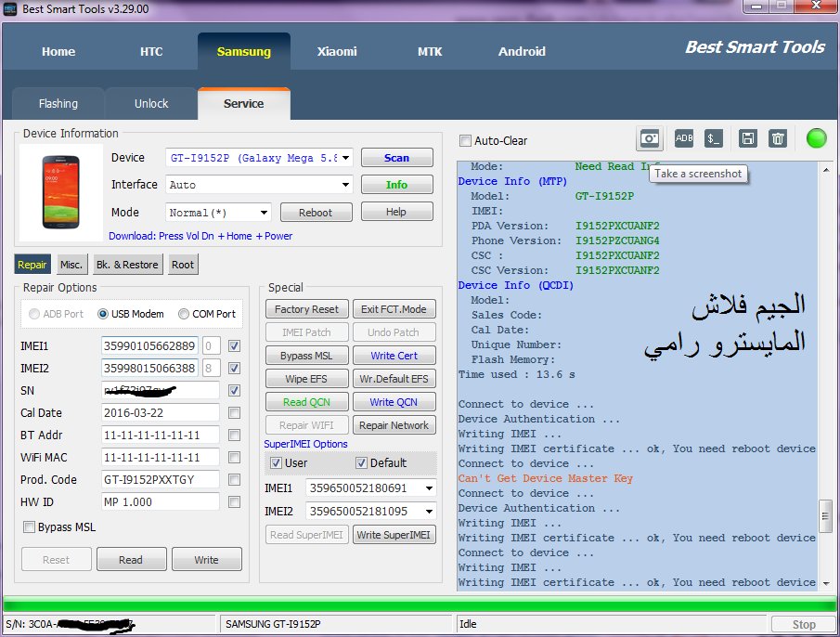Click the Factory Reset button
This screenshot has height=637, width=840.
[307, 309]
